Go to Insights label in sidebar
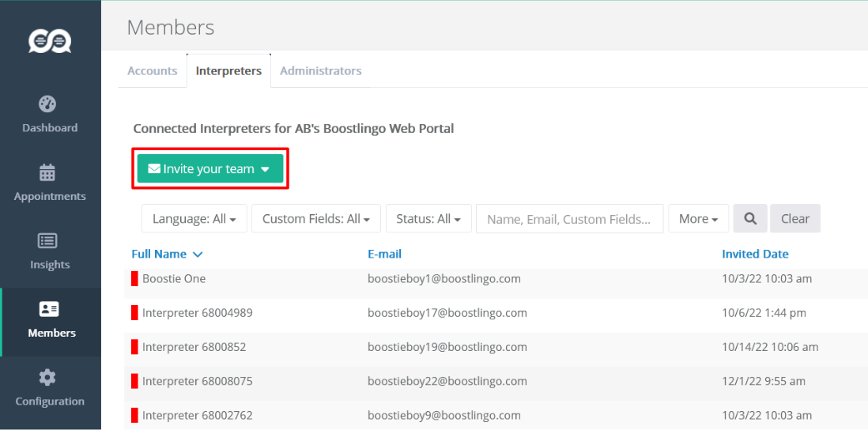868x430 pixels. [50, 265]
